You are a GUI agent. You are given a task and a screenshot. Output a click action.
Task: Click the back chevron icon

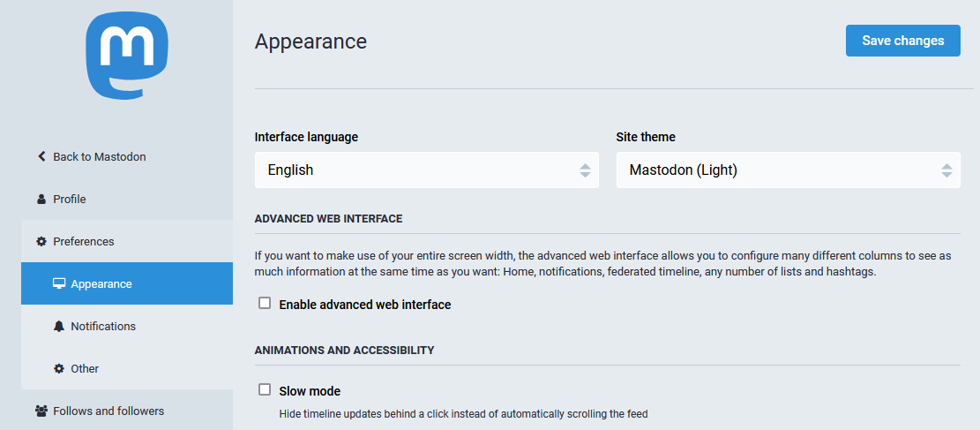point(41,156)
